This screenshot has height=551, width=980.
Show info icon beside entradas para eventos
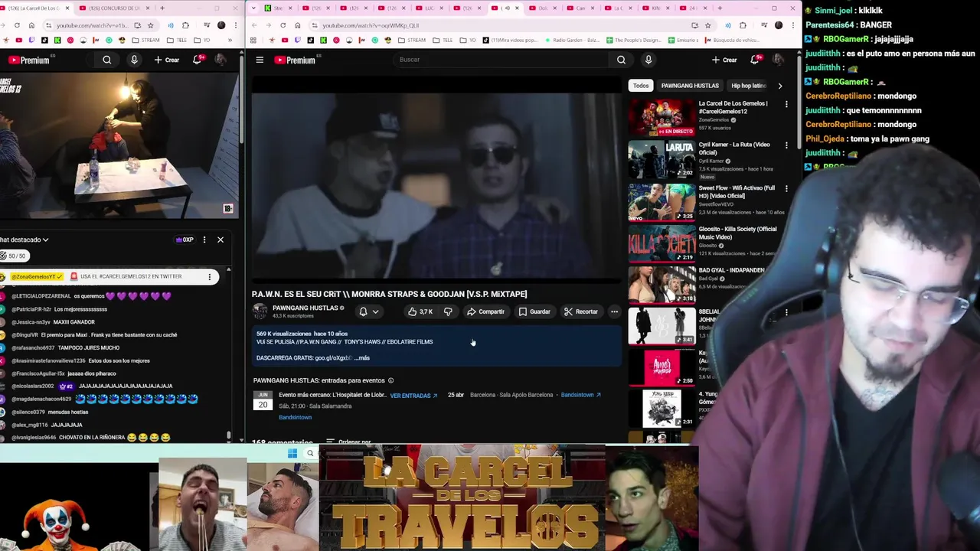point(390,380)
